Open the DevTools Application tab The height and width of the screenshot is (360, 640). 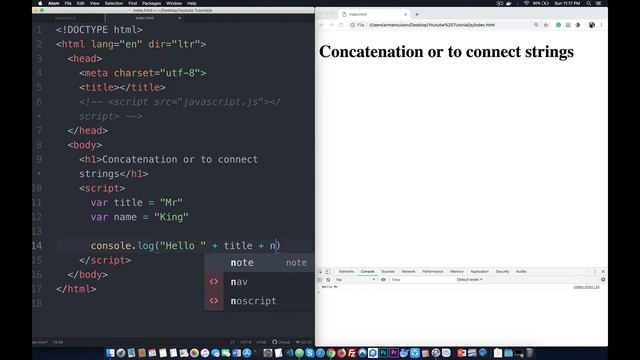(x=480, y=271)
